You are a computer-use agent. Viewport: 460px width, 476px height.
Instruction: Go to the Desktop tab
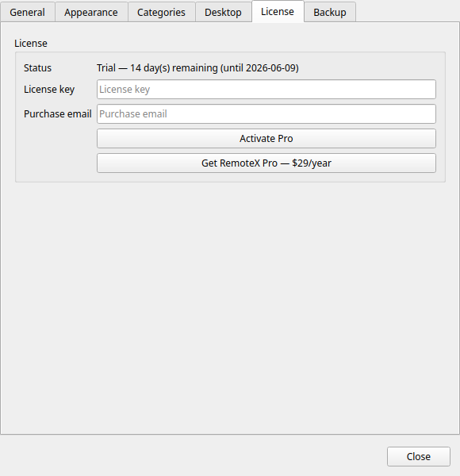224,12
